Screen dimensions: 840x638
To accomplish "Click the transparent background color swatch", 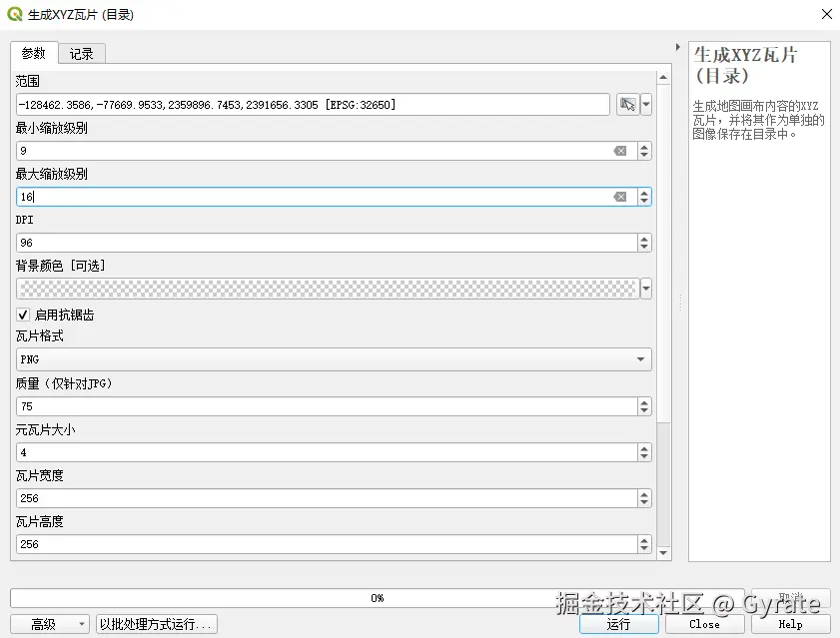I will coord(328,289).
